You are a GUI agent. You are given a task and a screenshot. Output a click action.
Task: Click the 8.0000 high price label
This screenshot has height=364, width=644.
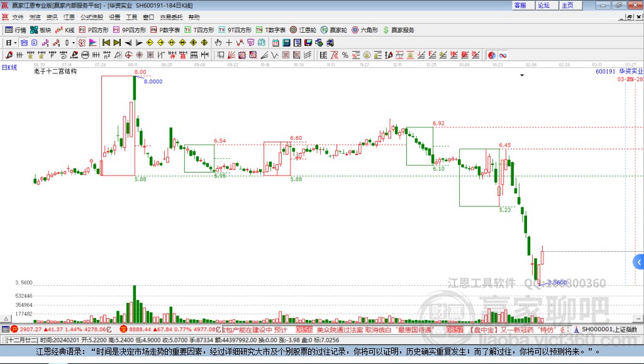(153, 81)
